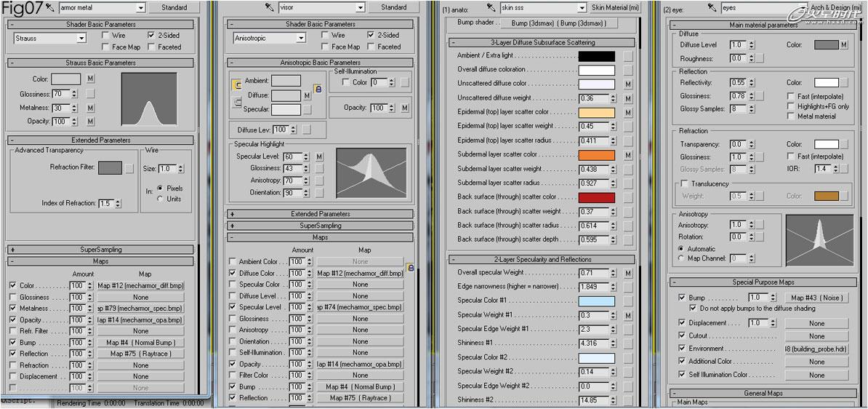Image resolution: width=868 pixels, height=409 pixels.
Task: Click the M map button beside Strauss Color
Action: click(90, 79)
